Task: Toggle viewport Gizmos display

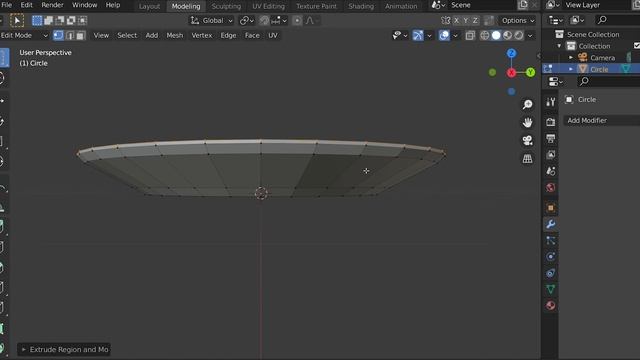Action: (418, 36)
